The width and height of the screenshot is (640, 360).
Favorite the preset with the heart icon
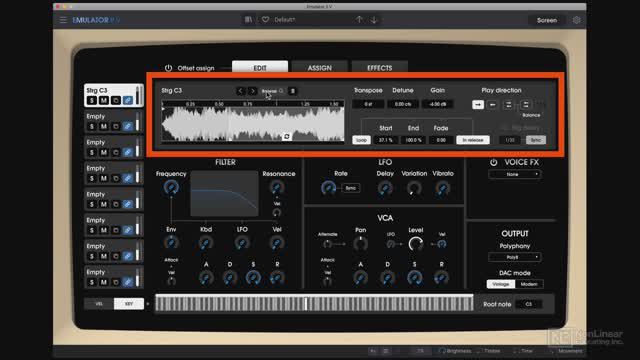pyautogui.click(x=265, y=20)
